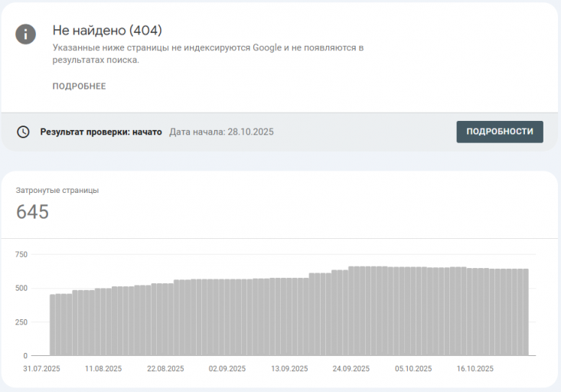Click the Результат проверки: начато text
The image size is (561, 392).
(x=101, y=132)
